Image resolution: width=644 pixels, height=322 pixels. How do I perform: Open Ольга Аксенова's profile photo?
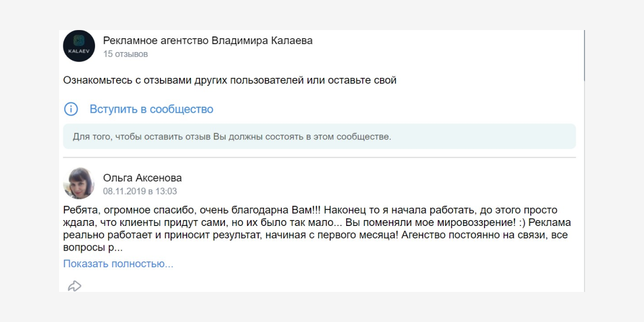pos(79,184)
